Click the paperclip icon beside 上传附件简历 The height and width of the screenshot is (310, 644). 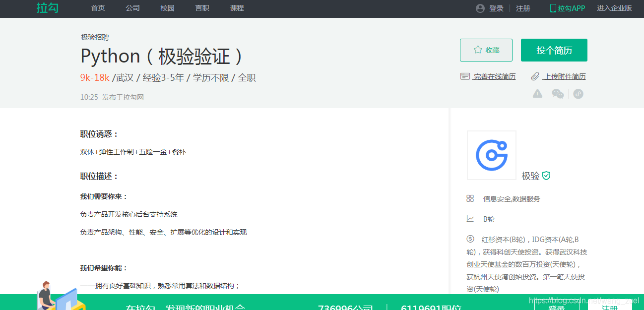(535, 76)
